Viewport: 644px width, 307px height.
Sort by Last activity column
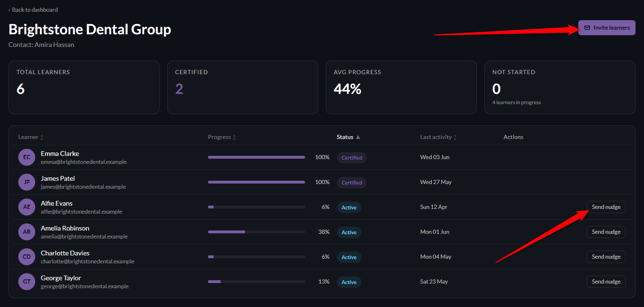click(x=438, y=137)
